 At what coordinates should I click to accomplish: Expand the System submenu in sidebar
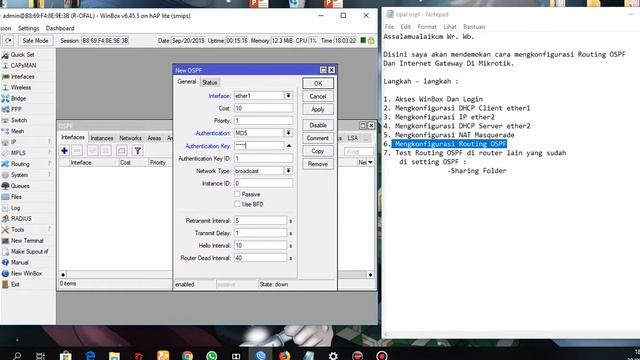50,175
